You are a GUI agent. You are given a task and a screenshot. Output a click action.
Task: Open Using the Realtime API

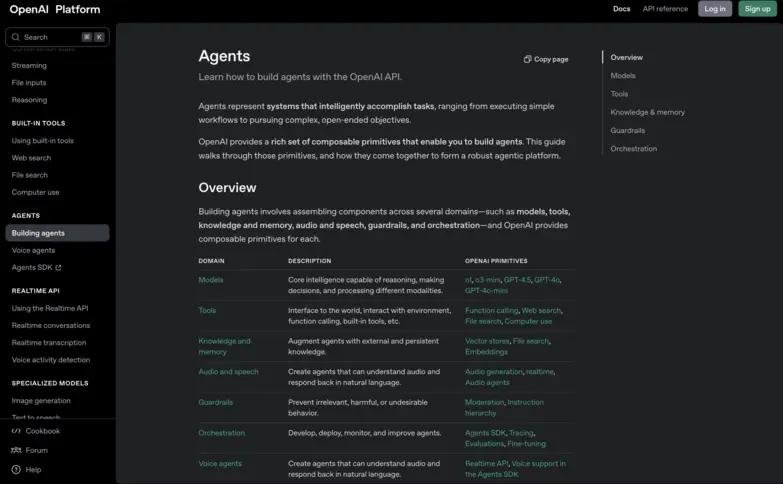(x=49, y=308)
